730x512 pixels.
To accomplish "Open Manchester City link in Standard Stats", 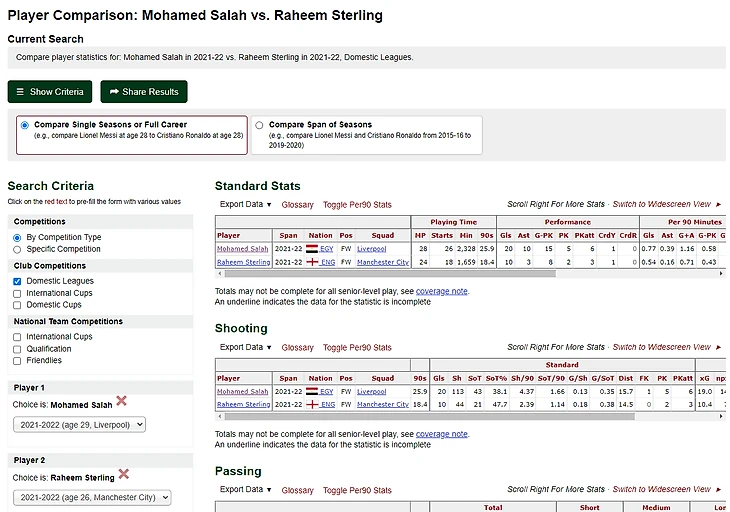I will (x=383, y=262).
